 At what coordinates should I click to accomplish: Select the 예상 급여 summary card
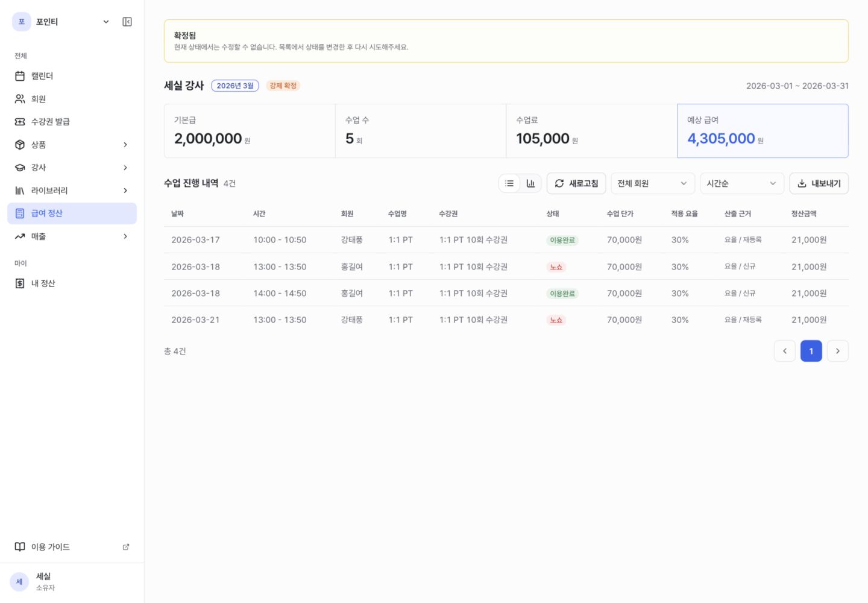[x=763, y=131]
